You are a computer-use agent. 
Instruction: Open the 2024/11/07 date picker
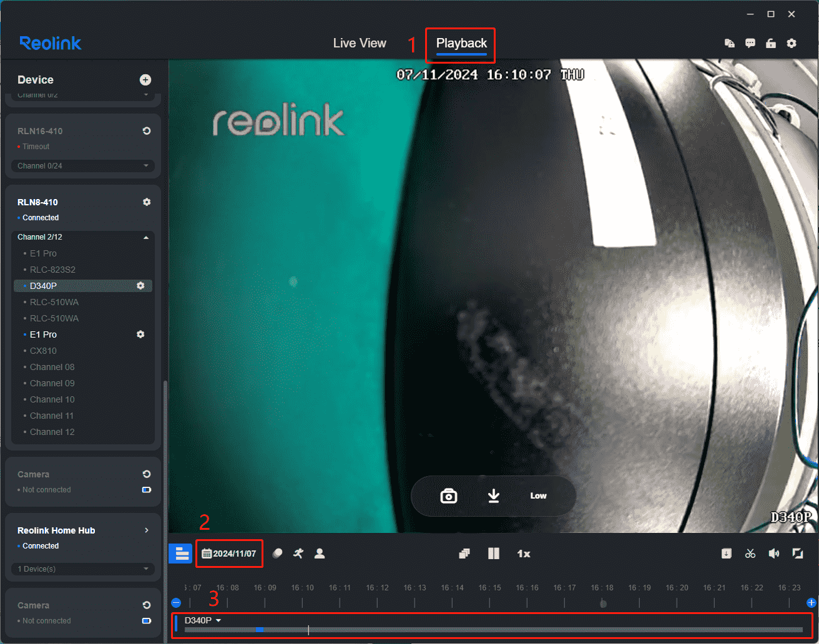click(229, 554)
